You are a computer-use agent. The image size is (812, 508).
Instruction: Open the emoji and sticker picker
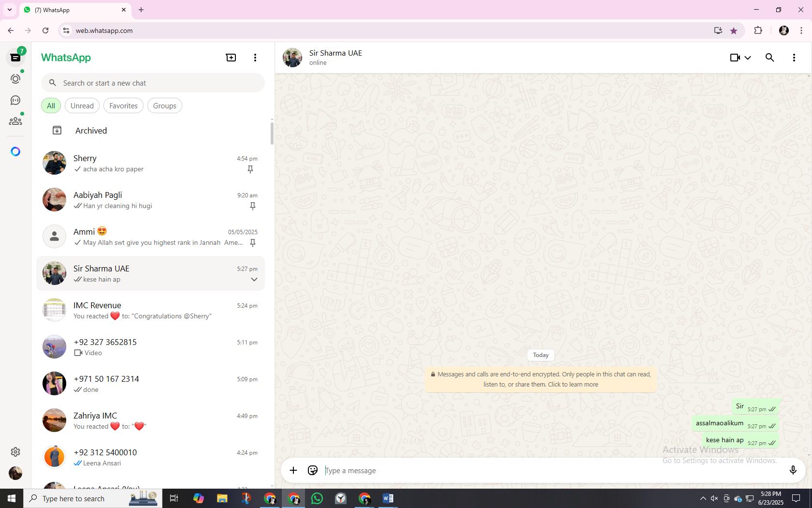313,470
